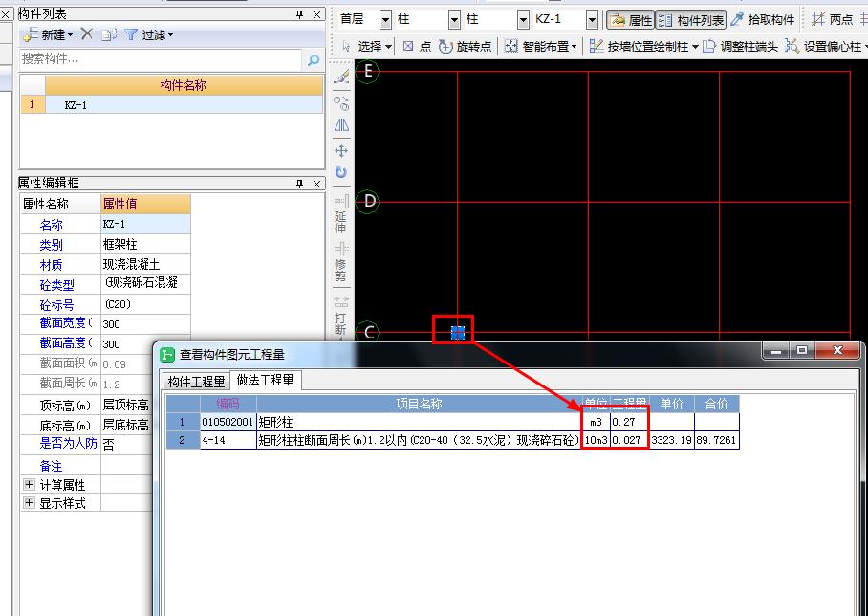Open the 过滤 filter dropdown
This screenshot has width=868, height=616.
tap(149, 34)
